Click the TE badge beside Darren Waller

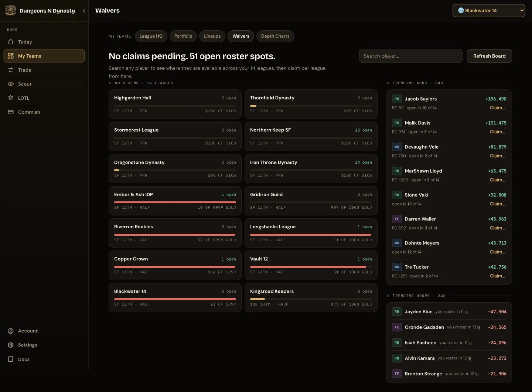(x=397, y=219)
